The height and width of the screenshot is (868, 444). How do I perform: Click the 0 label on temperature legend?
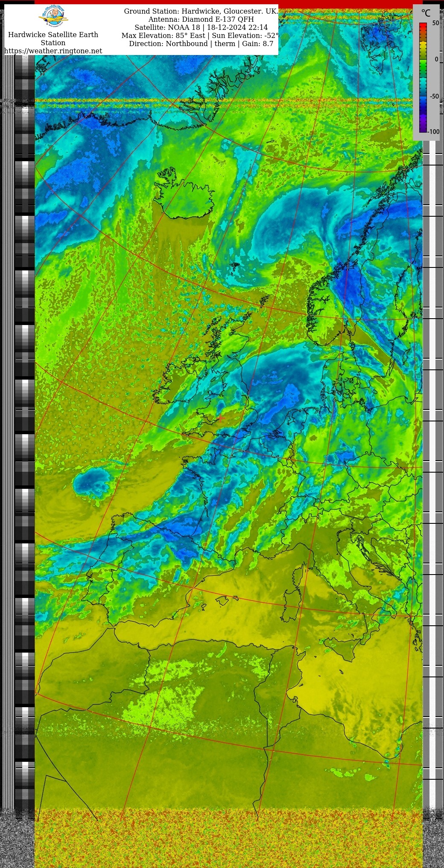(436, 59)
